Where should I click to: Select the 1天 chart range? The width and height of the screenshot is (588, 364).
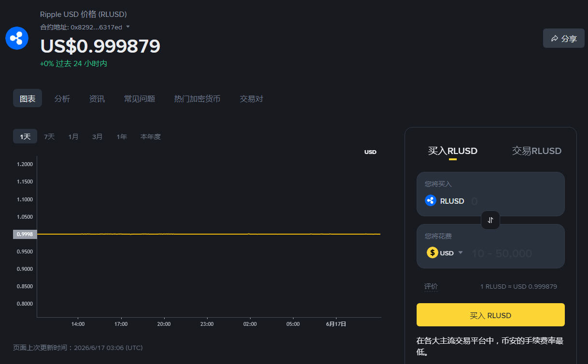[25, 137]
